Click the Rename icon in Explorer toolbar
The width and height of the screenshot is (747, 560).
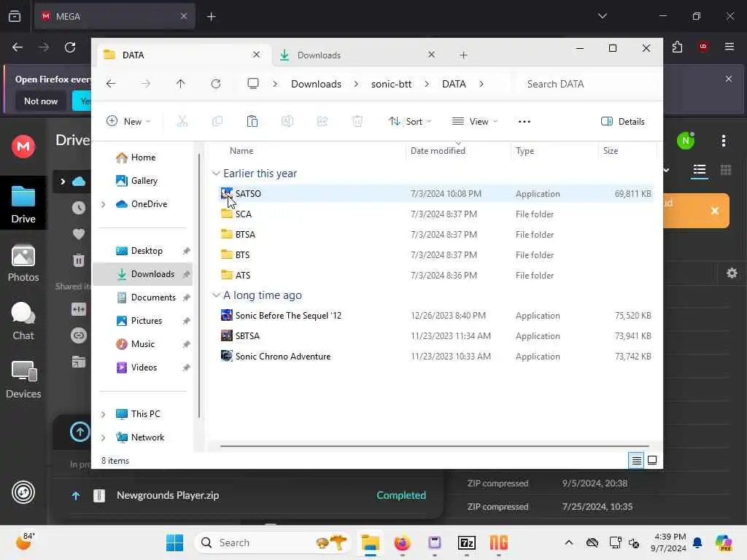pyautogui.click(x=287, y=122)
